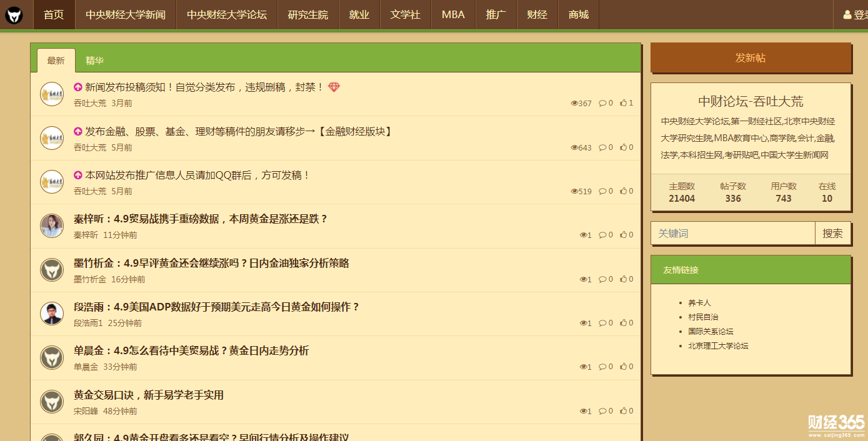Click pinned arrow on 本网站发布推广信息 post
Image resolution: width=868 pixels, height=441 pixels.
(78, 176)
